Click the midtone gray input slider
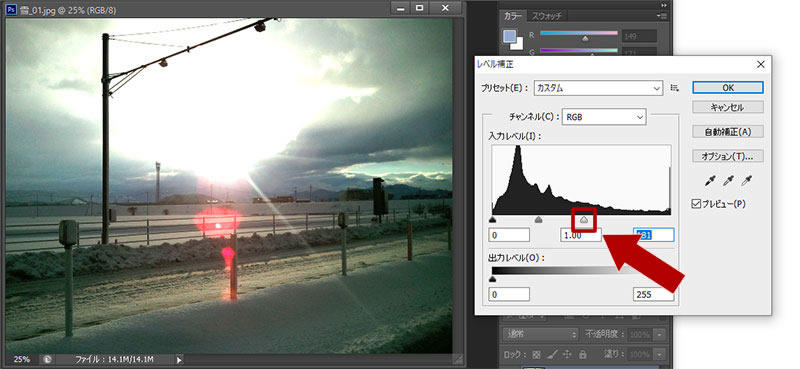800x369 pixels. (585, 220)
